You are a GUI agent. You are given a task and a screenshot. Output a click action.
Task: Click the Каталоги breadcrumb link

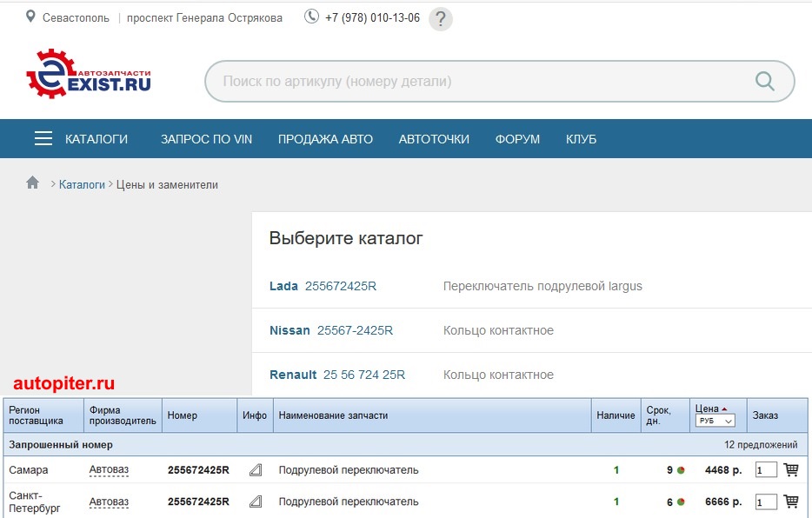(82, 185)
